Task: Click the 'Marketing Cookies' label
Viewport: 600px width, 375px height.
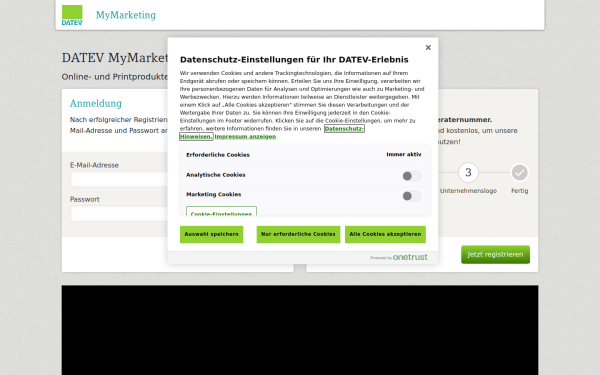Action: click(214, 194)
